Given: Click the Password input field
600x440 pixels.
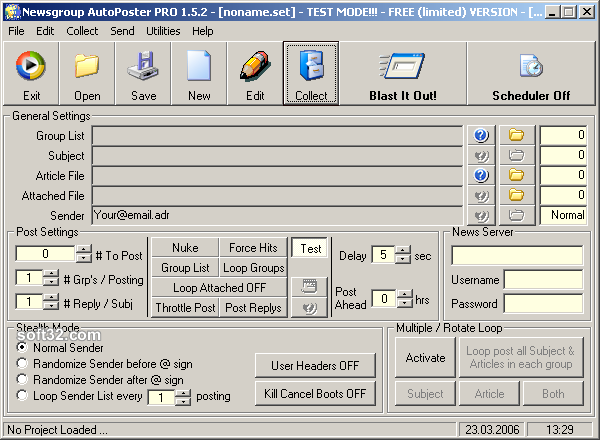Looking at the screenshot, I should (544, 303).
